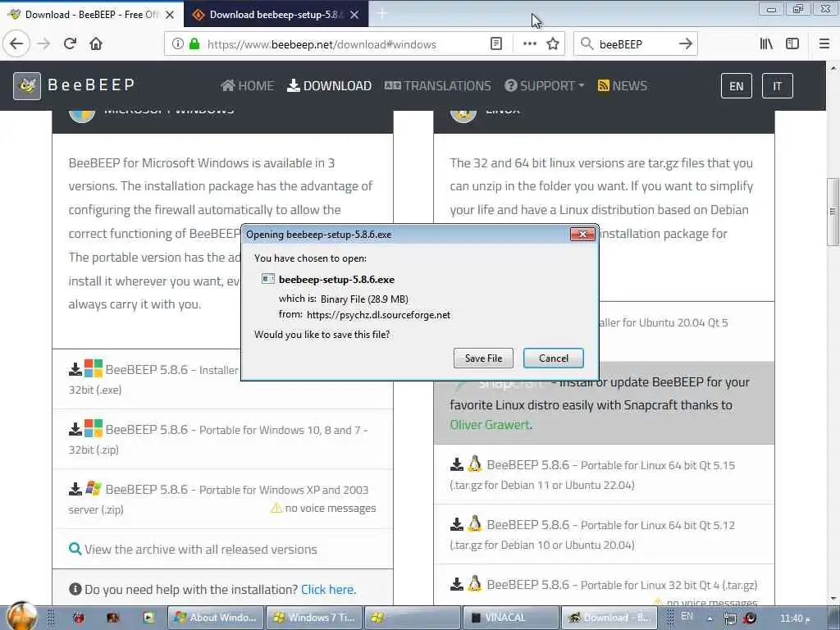
Task: Close the Download - BeeBEEP tab
Action: tap(170, 15)
